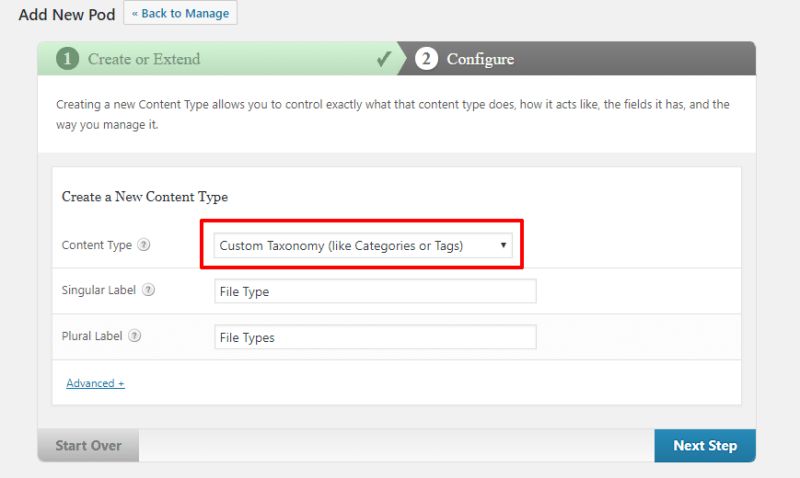Click the 'Plural Label' label text
Viewport: 800px width, 478px height.
[92, 336]
